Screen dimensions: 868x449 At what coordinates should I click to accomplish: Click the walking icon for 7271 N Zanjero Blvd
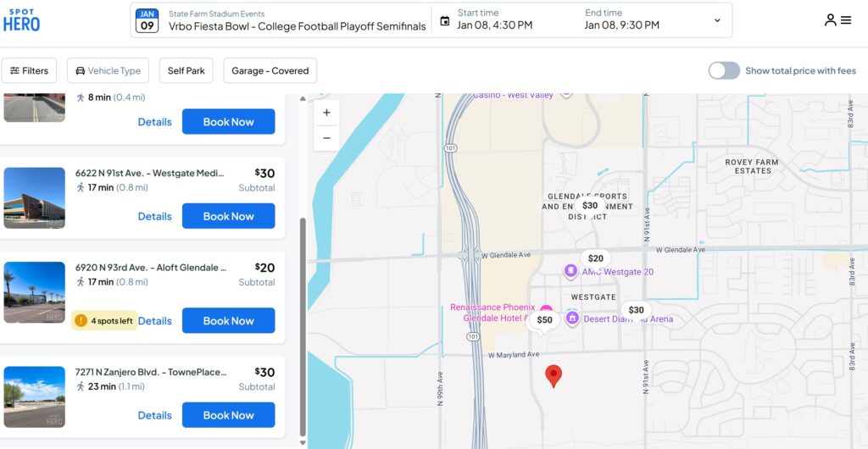coord(81,386)
